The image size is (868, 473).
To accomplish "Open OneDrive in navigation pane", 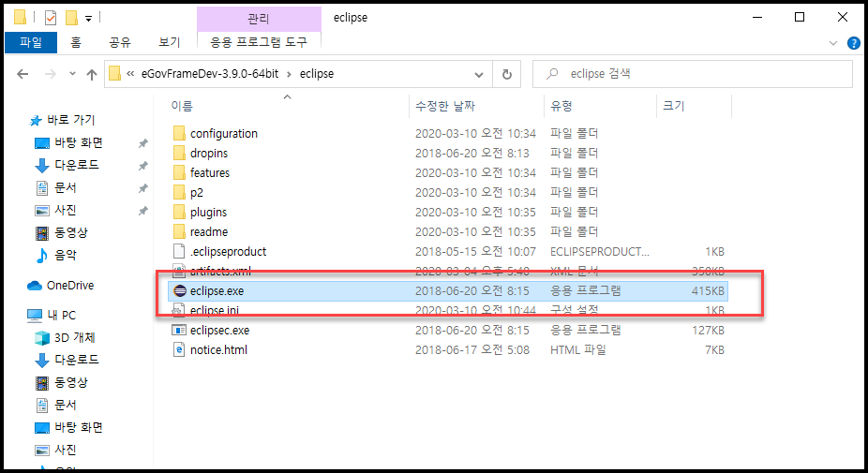I will point(60,286).
